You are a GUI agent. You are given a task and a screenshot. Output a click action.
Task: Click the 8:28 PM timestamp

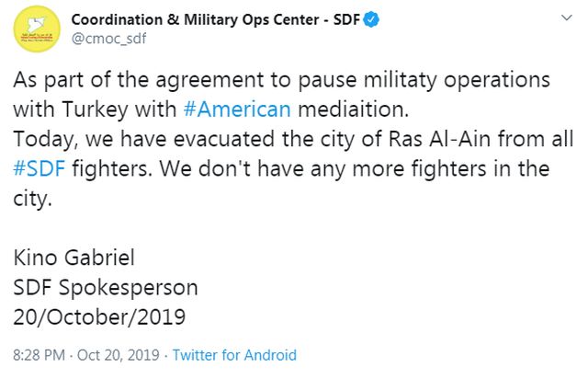pos(39,355)
